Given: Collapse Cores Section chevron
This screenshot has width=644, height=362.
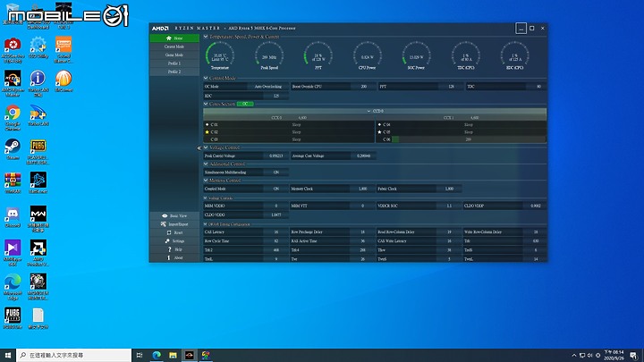Looking at the screenshot, I should tap(206, 104).
